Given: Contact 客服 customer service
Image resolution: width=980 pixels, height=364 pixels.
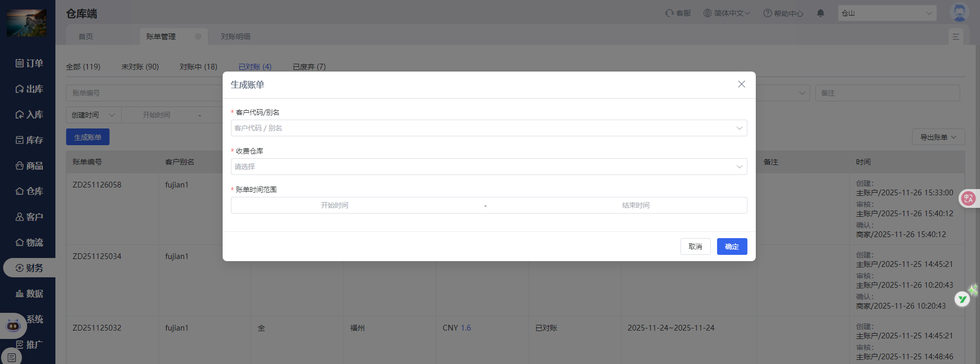Looking at the screenshot, I should click(x=678, y=13).
